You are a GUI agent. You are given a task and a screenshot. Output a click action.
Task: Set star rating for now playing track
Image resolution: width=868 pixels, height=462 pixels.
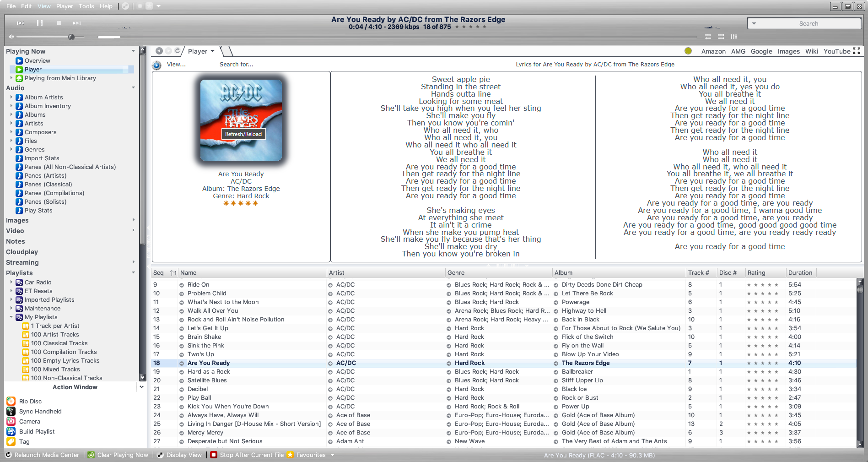[x=471, y=27]
